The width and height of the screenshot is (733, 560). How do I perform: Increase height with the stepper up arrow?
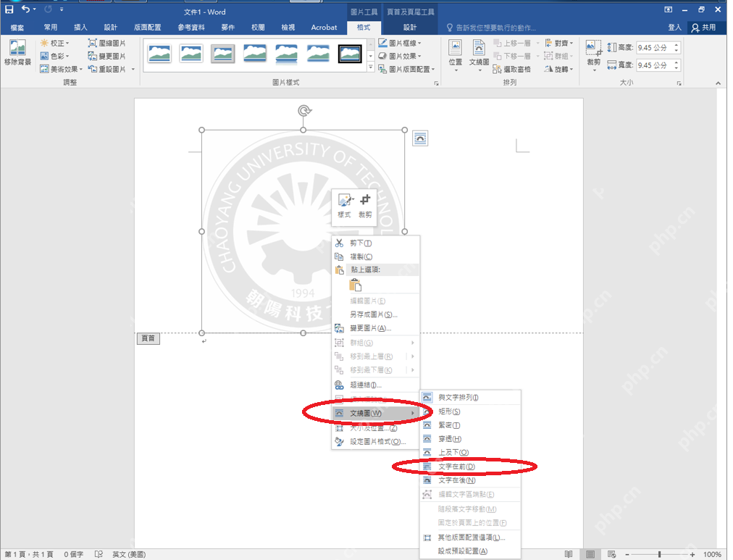point(676,45)
